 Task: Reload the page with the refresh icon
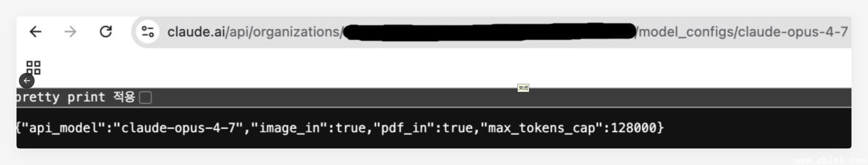(x=105, y=32)
